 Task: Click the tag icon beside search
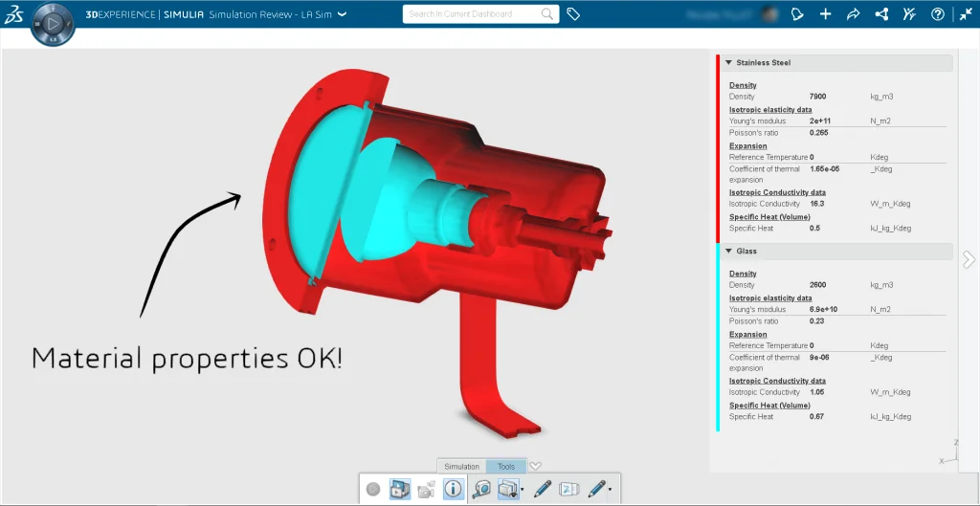573,14
